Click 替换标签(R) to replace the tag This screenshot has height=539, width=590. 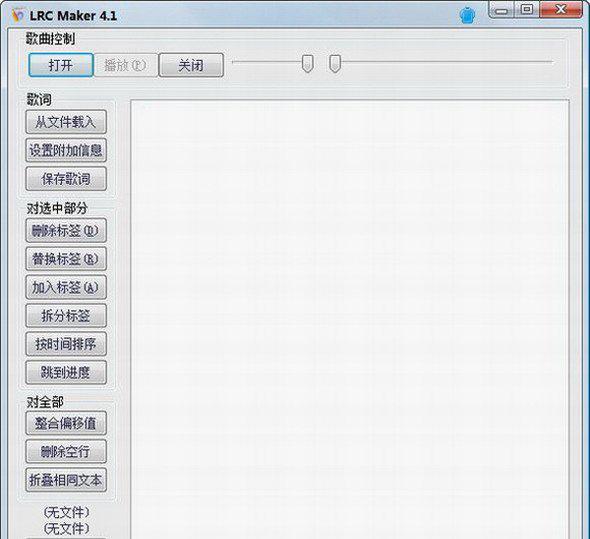click(x=66, y=259)
